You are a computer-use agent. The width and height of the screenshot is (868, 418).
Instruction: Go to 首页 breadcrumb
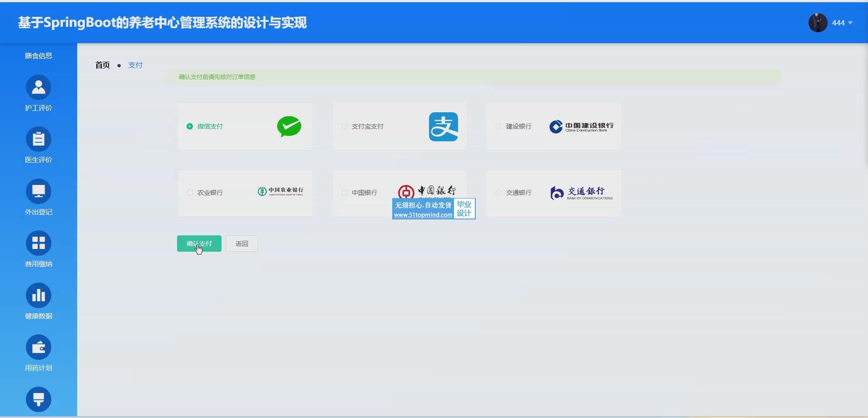[x=103, y=65]
